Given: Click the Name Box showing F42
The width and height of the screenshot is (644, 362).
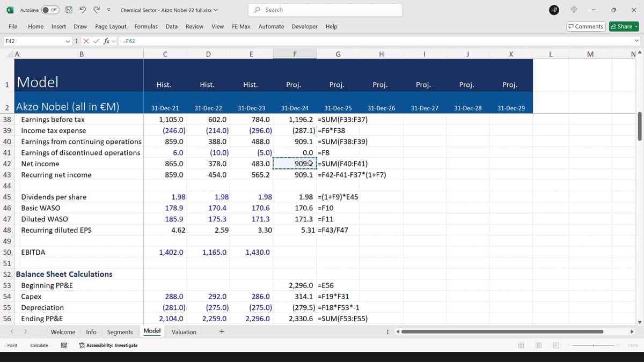Looking at the screenshot, I should coord(33,41).
